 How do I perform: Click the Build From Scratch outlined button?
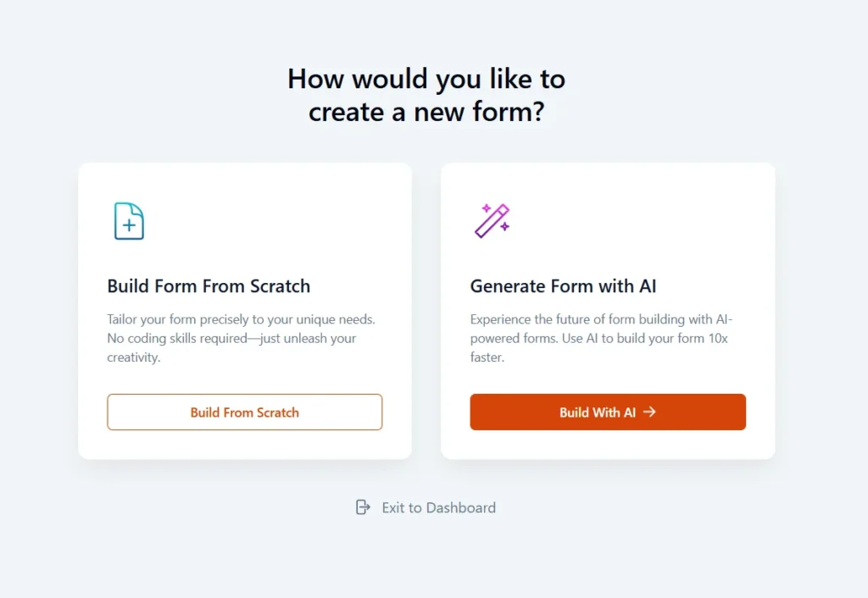pyautogui.click(x=244, y=413)
